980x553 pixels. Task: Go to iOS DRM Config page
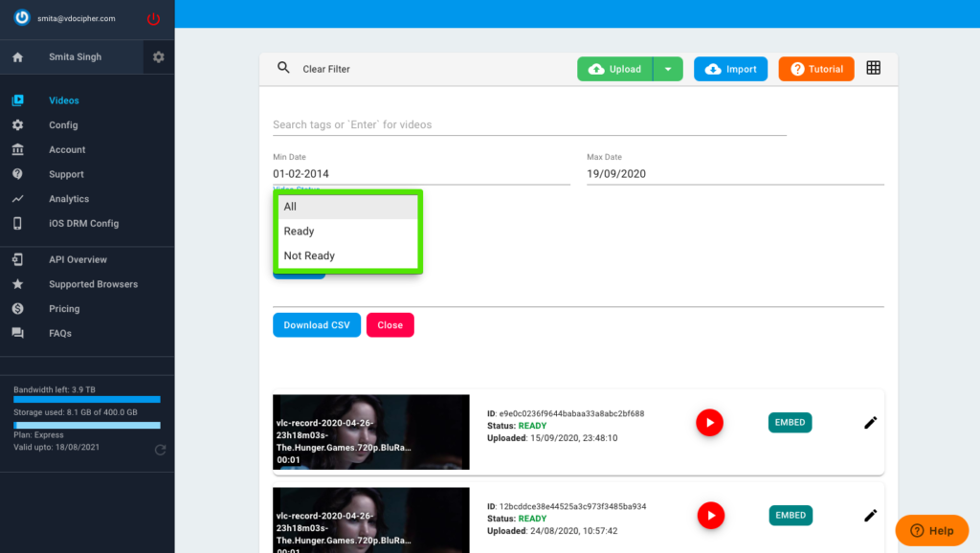83,224
